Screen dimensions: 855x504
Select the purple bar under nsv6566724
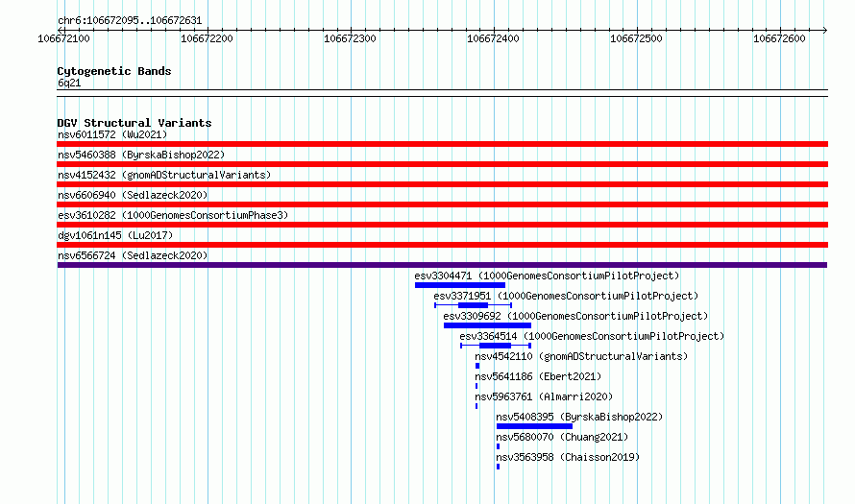442,265
